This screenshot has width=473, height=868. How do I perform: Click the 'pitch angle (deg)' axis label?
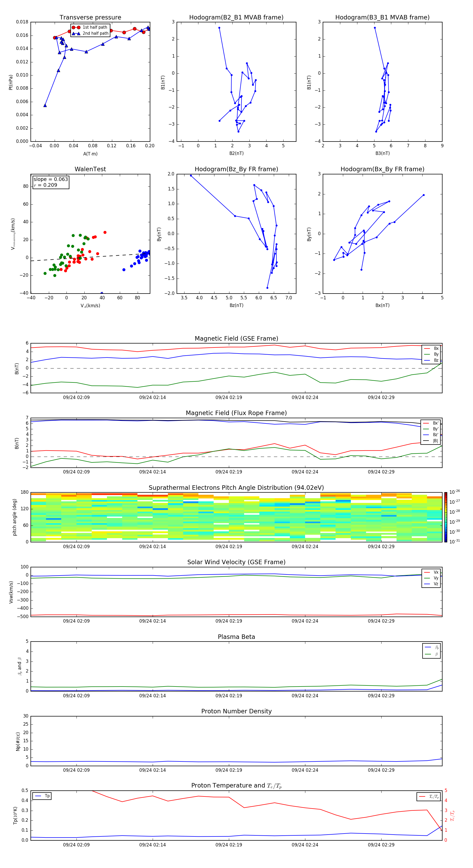pos(14,517)
